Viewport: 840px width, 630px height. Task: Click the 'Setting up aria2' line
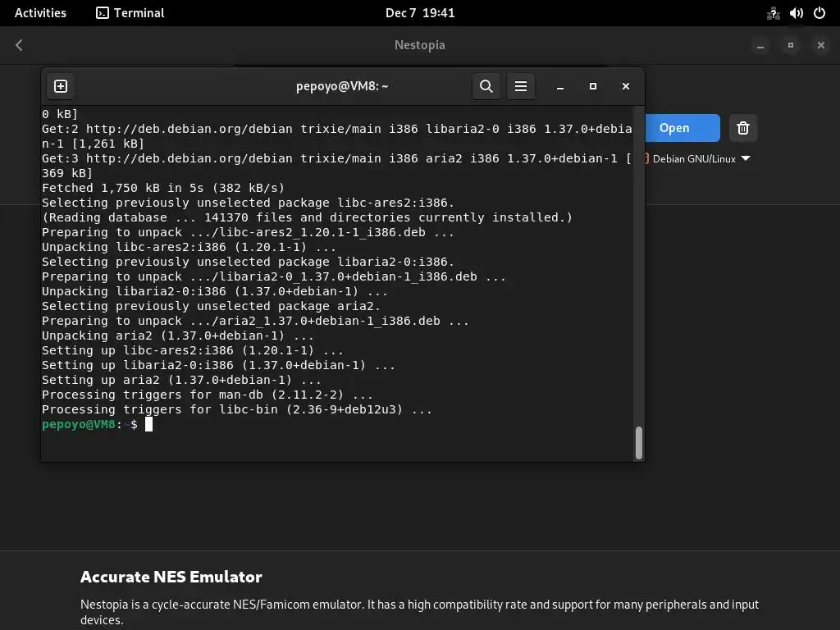coord(181,380)
